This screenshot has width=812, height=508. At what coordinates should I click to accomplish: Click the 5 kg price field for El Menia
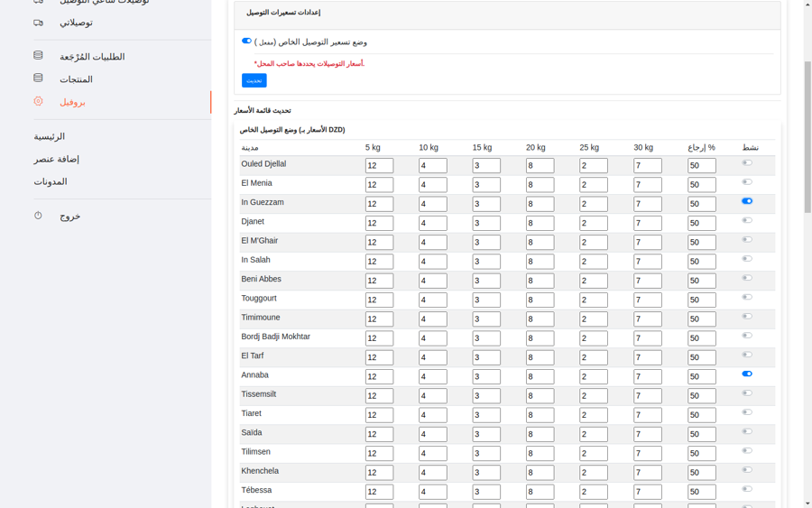pyautogui.click(x=379, y=185)
